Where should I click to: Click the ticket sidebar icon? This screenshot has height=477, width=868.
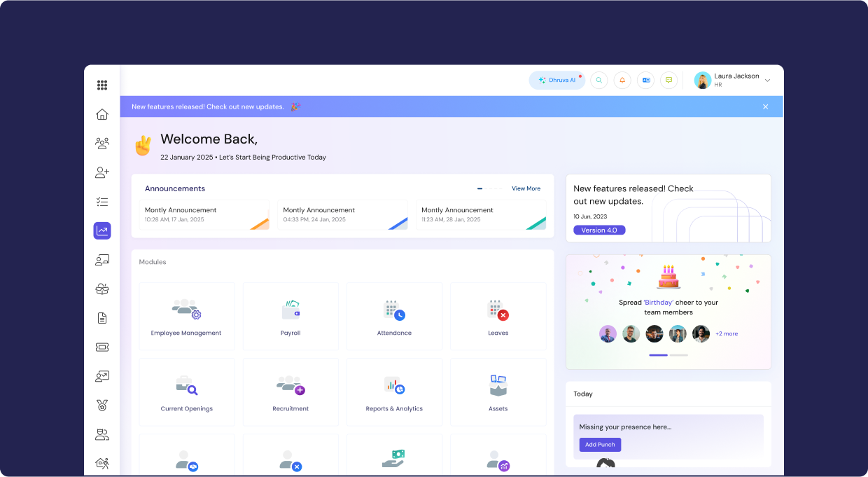click(102, 347)
